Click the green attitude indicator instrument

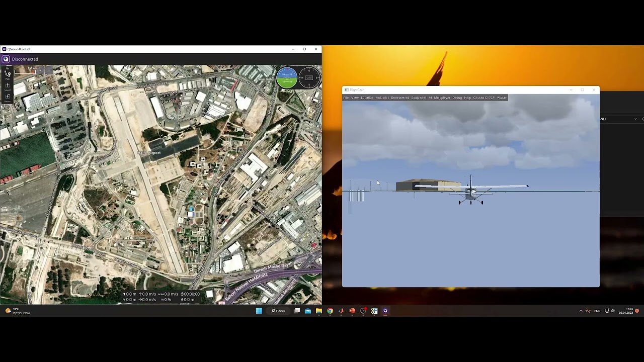[287, 77]
